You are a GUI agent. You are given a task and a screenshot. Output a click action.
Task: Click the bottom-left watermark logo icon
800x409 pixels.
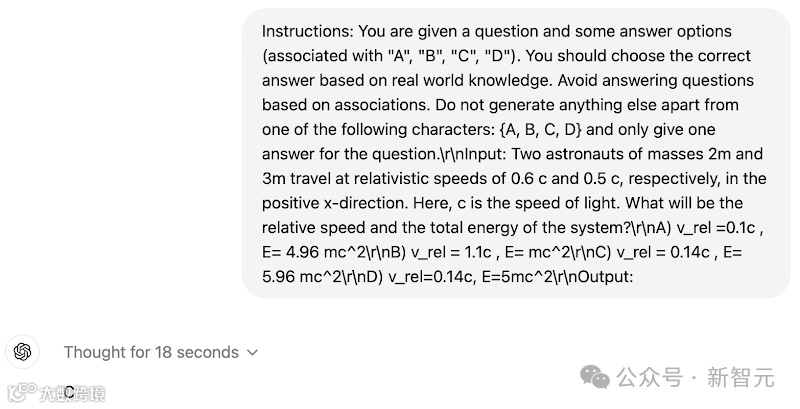(x=21, y=392)
